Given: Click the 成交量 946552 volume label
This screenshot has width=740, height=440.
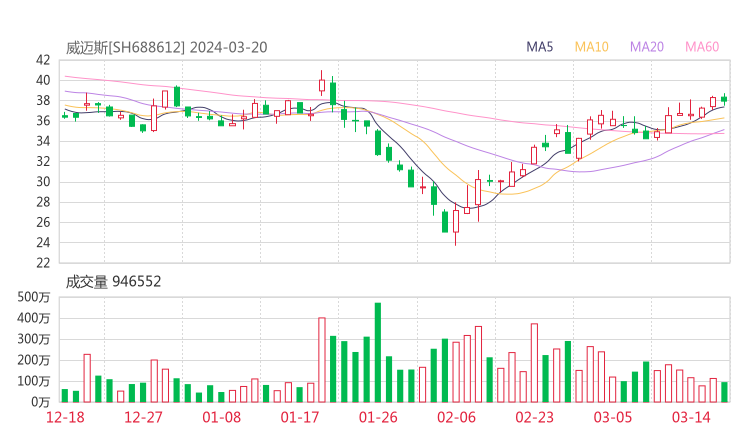Looking at the screenshot, I should pyautogui.click(x=113, y=282).
